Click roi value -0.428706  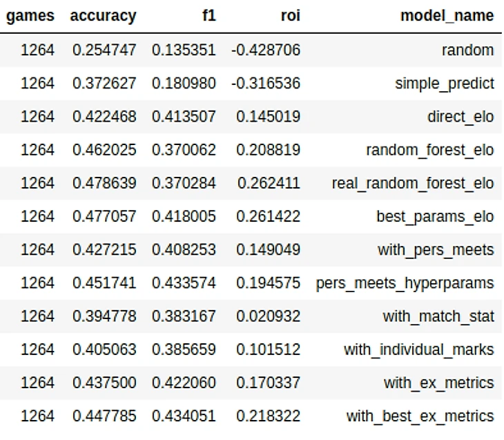pyautogui.click(x=266, y=50)
